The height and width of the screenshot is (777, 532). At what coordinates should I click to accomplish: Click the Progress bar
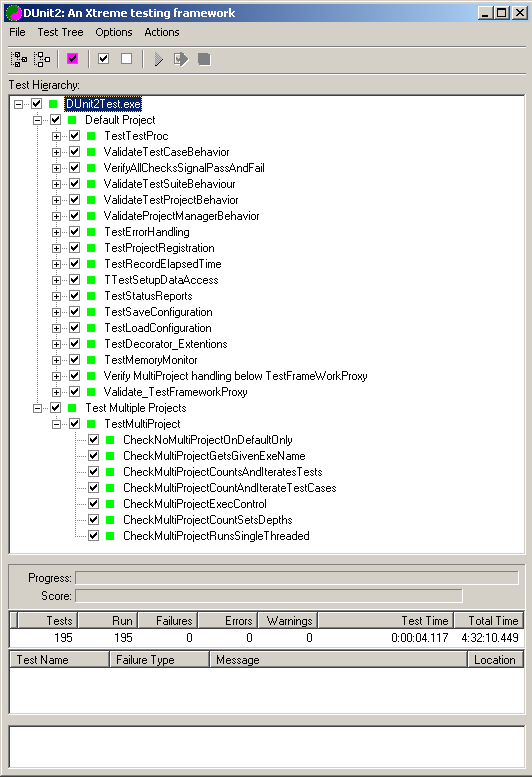coord(297,578)
